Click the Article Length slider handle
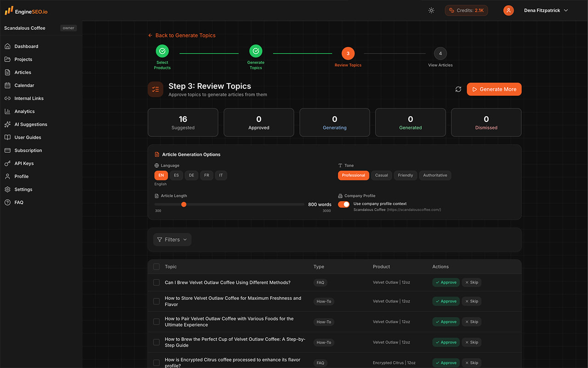The image size is (588, 368). click(184, 204)
